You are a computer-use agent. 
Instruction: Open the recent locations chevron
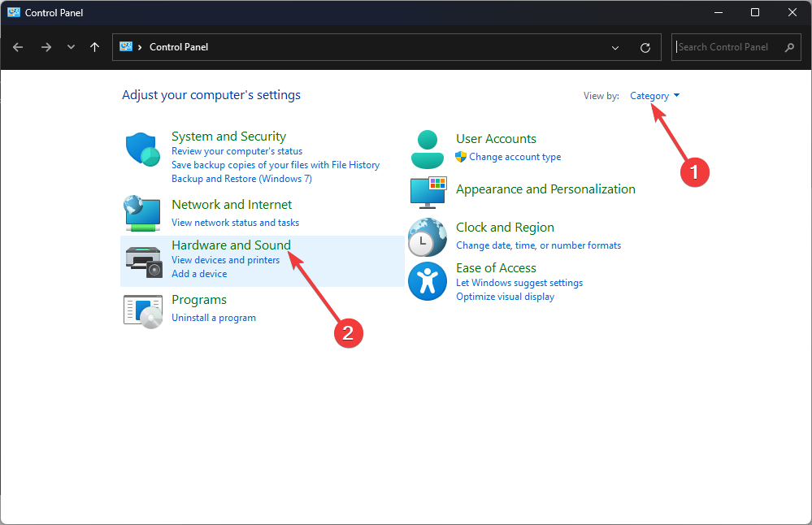click(x=71, y=47)
